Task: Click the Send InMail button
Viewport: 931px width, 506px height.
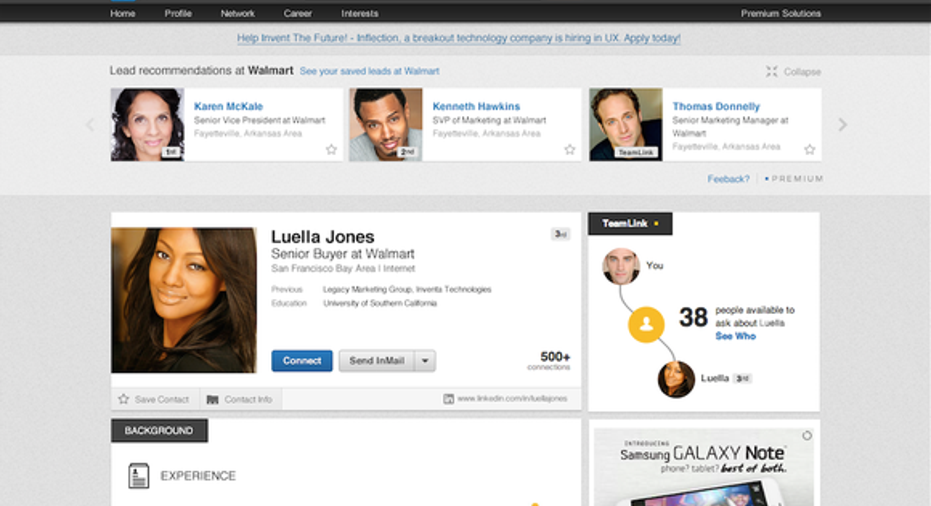Action: pos(376,360)
